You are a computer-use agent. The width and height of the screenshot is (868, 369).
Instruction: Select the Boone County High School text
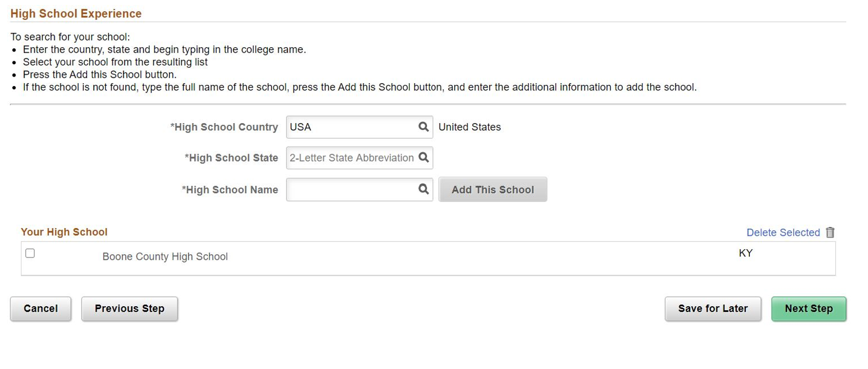pyautogui.click(x=165, y=257)
